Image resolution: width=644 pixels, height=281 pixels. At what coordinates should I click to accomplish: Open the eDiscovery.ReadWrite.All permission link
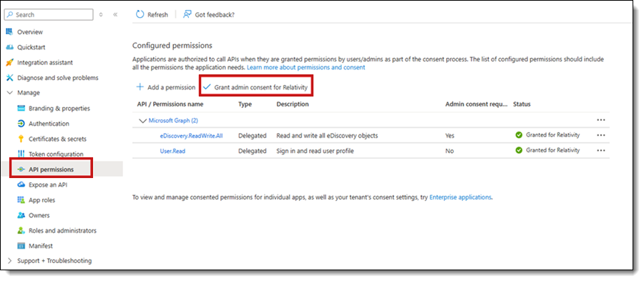tap(191, 135)
